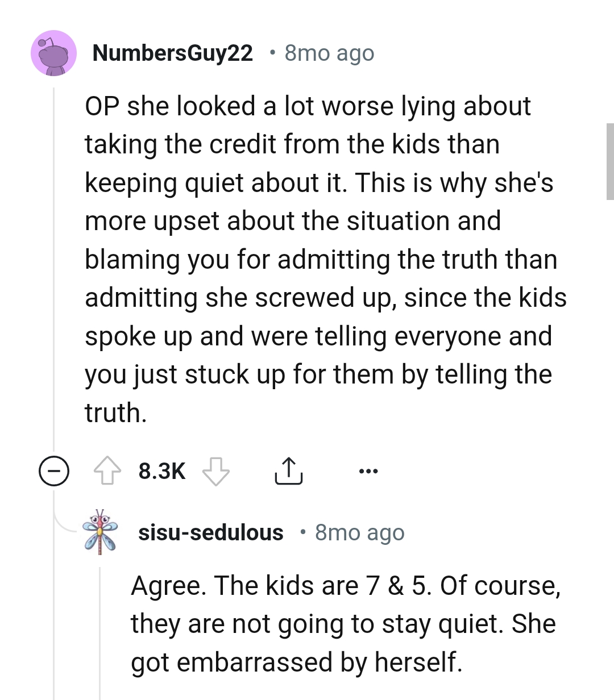Visit the sisu-sedulous user profile
The image size is (614, 700).
(211, 532)
